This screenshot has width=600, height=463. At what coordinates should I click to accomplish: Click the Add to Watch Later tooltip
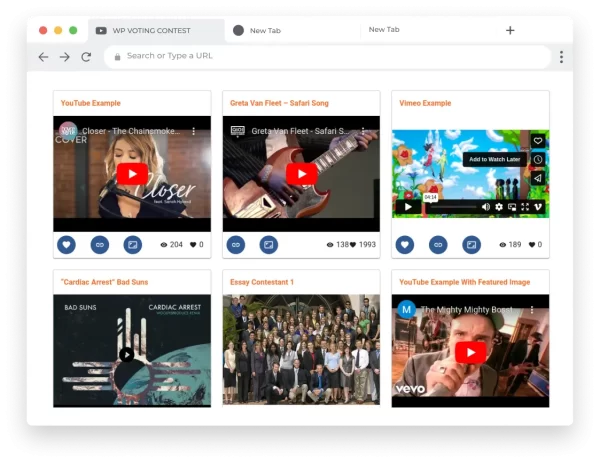point(494,159)
